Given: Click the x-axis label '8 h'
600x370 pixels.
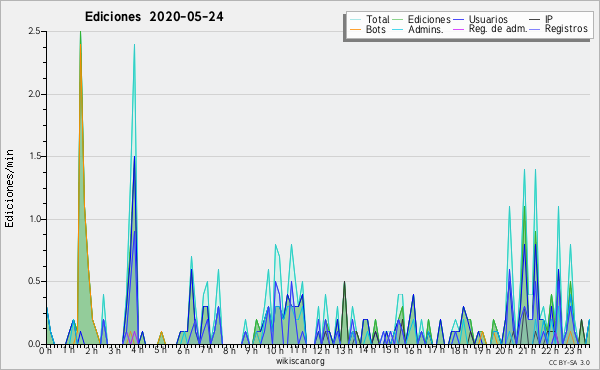Looking at the screenshot, I should [229, 351].
